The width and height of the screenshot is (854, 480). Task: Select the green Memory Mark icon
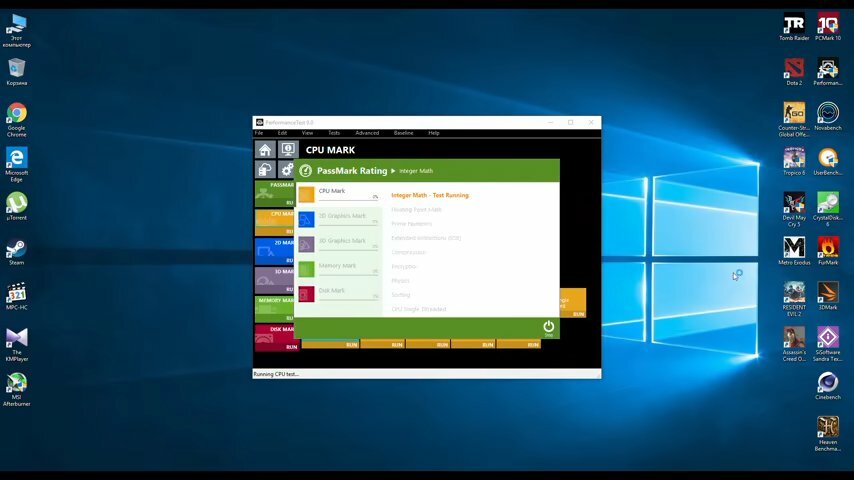tap(307, 269)
